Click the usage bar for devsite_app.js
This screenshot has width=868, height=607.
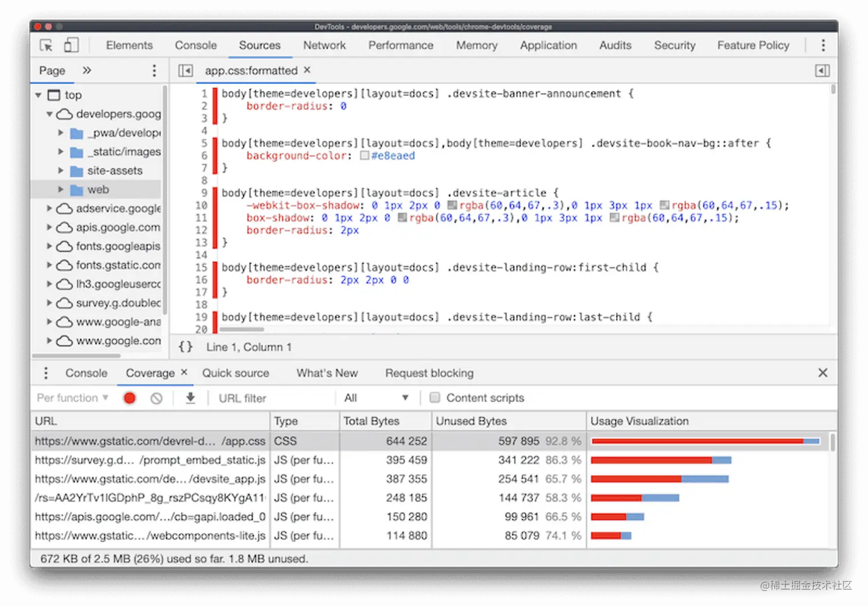pyautogui.click(x=660, y=479)
